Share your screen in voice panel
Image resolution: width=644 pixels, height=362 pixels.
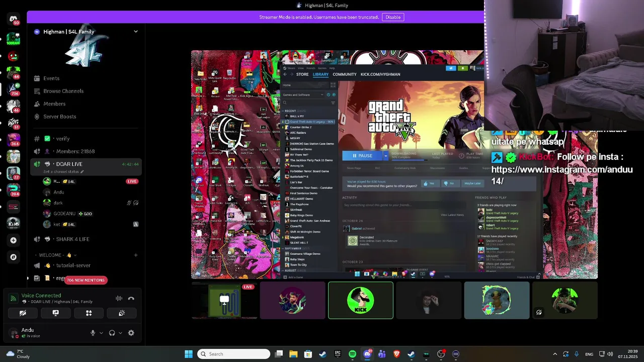(56, 313)
